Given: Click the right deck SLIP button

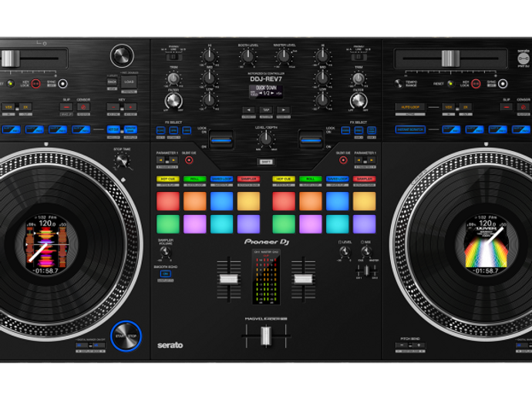Looking at the screenshot, I should point(507,107).
